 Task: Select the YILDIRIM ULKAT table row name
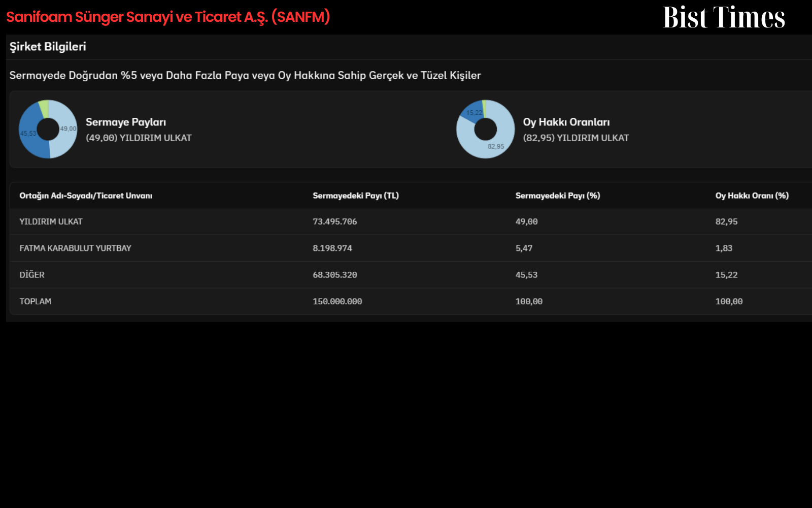tap(51, 221)
